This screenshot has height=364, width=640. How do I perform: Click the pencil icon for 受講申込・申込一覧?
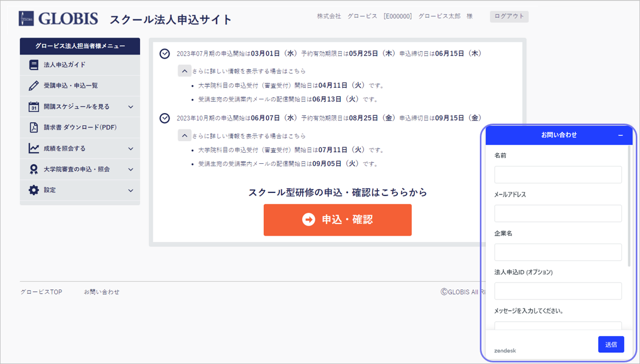pos(34,86)
